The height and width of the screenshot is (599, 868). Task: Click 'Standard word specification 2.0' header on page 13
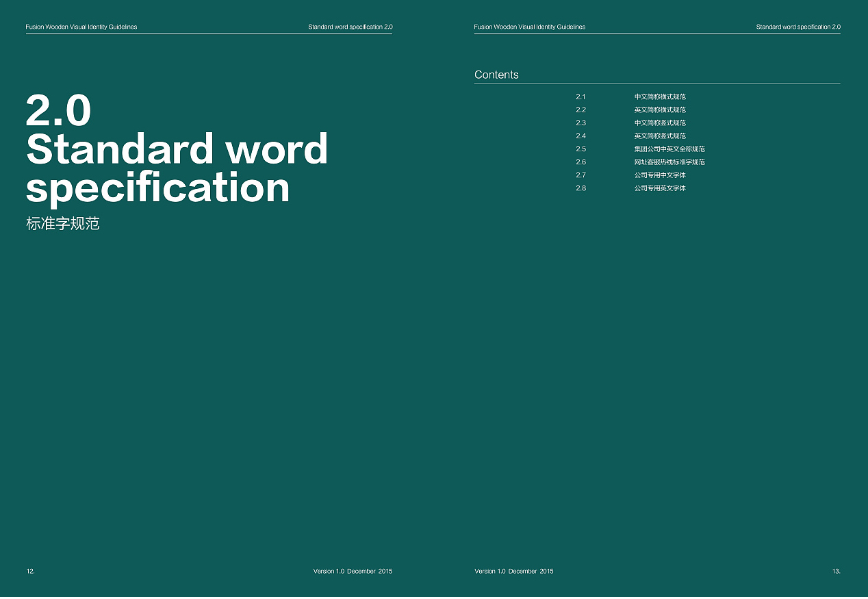coord(798,27)
